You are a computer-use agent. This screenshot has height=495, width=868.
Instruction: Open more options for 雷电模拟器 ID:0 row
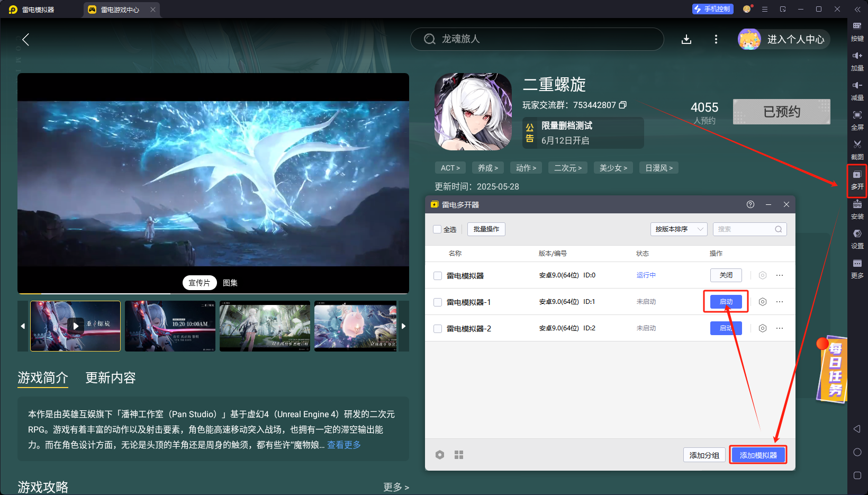coord(780,275)
